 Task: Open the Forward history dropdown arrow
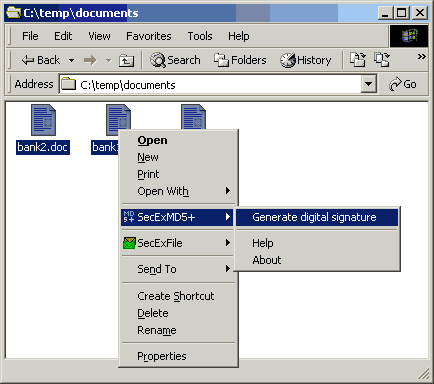pyautogui.click(x=108, y=61)
